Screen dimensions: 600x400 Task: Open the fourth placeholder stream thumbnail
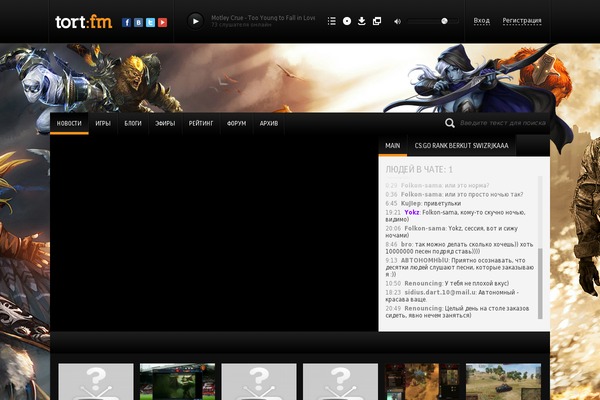tap(340, 382)
